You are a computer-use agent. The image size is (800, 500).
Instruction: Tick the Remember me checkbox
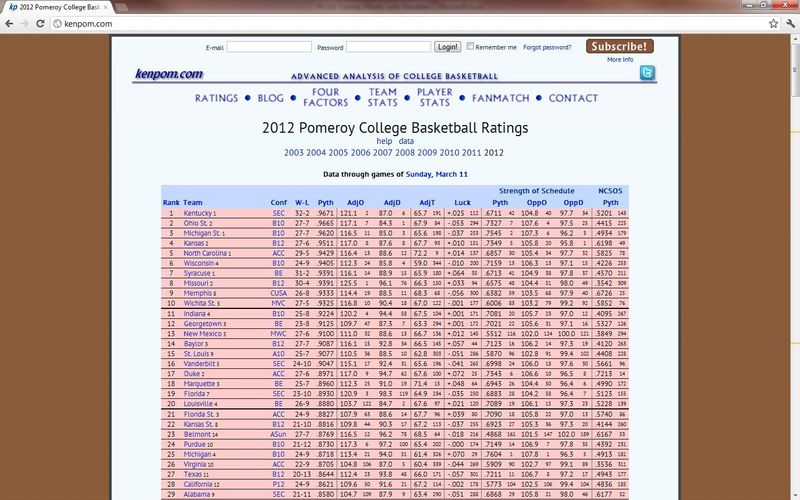point(470,46)
